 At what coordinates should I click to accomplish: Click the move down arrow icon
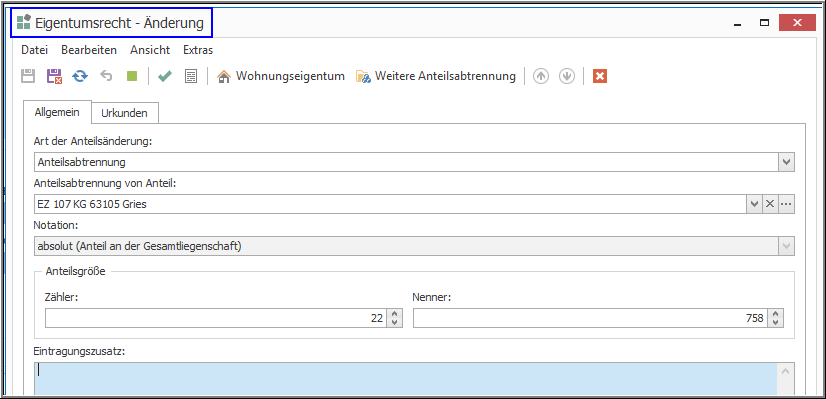(567, 76)
